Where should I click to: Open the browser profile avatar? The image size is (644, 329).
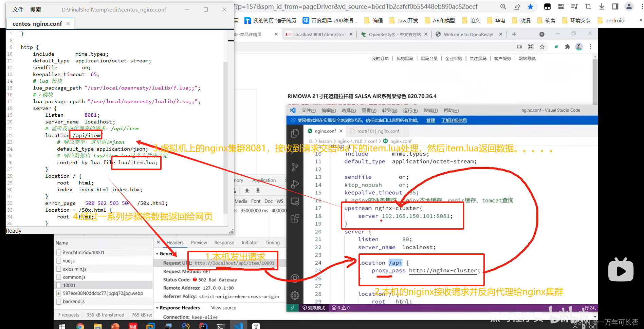629,6
